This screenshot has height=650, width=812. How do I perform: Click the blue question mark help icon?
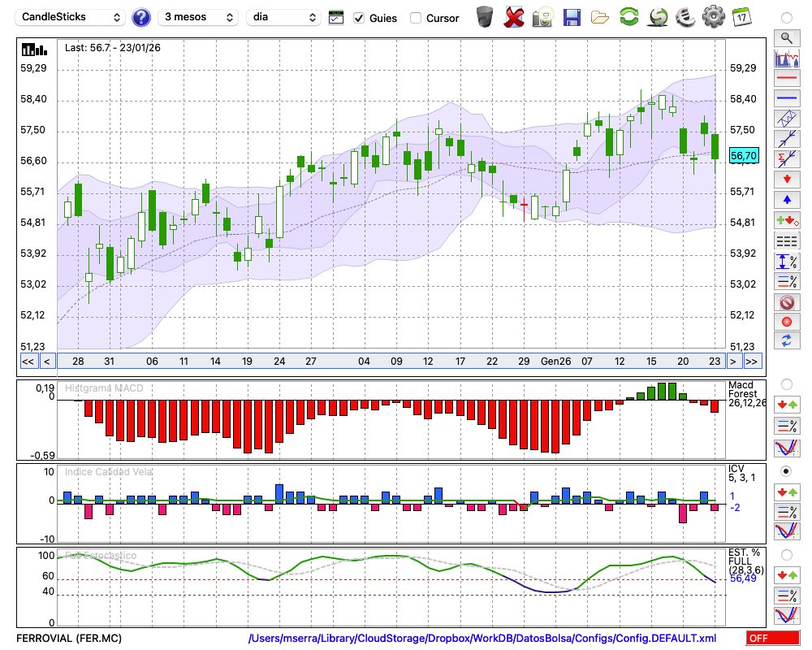141,17
